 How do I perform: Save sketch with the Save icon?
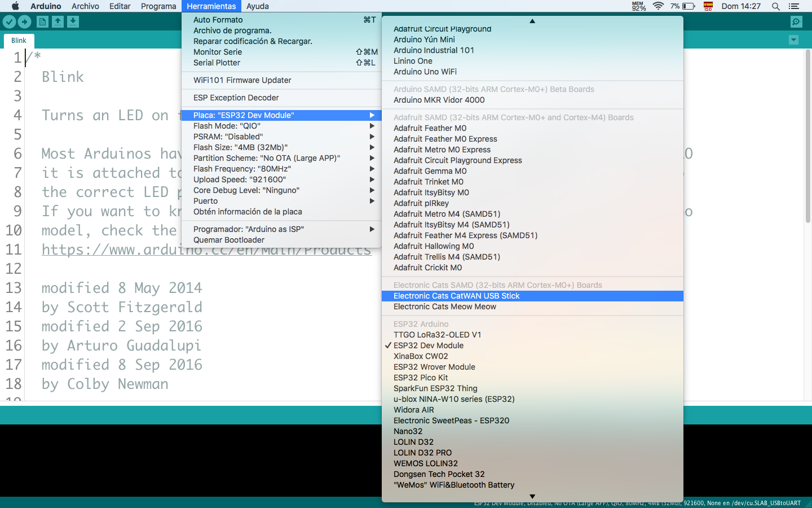point(73,21)
